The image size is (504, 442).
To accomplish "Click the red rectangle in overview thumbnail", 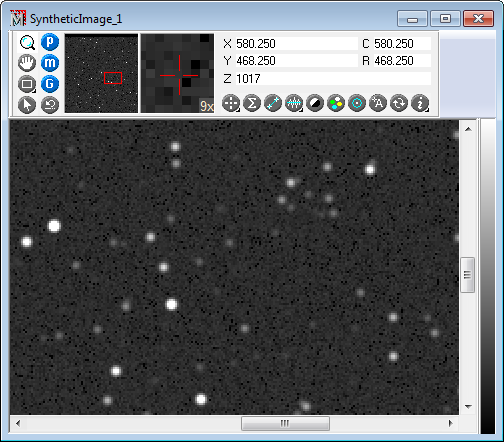I will [113, 78].
